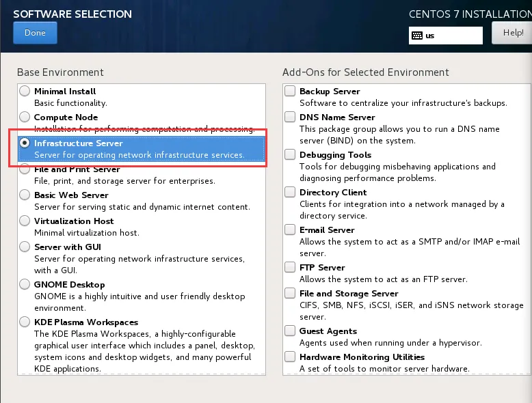
Task: Click the DNS Name Server label
Action: [x=337, y=117]
